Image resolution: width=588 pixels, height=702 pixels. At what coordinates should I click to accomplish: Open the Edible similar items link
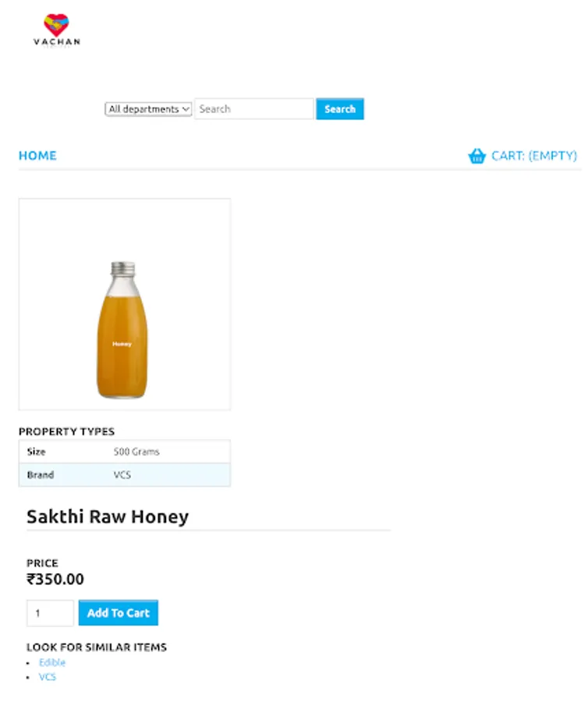(52, 662)
